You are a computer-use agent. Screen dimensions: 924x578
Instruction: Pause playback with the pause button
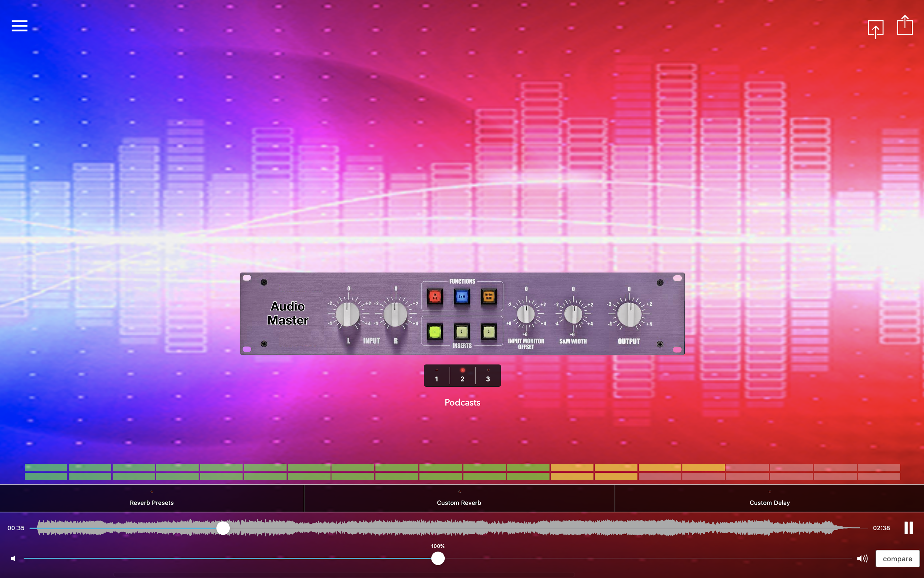click(x=908, y=528)
